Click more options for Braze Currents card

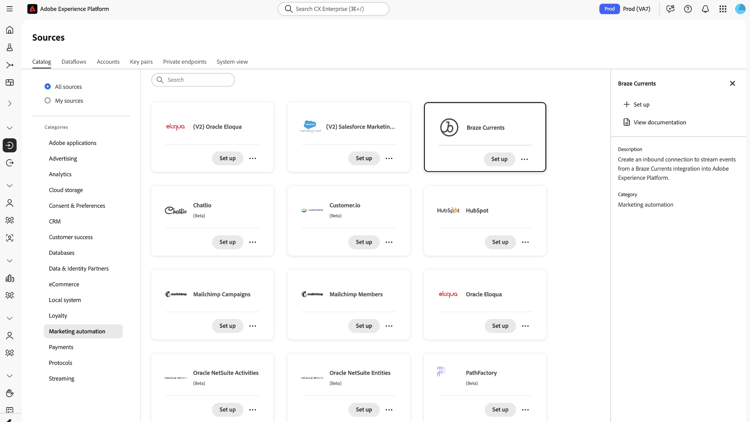(x=524, y=159)
